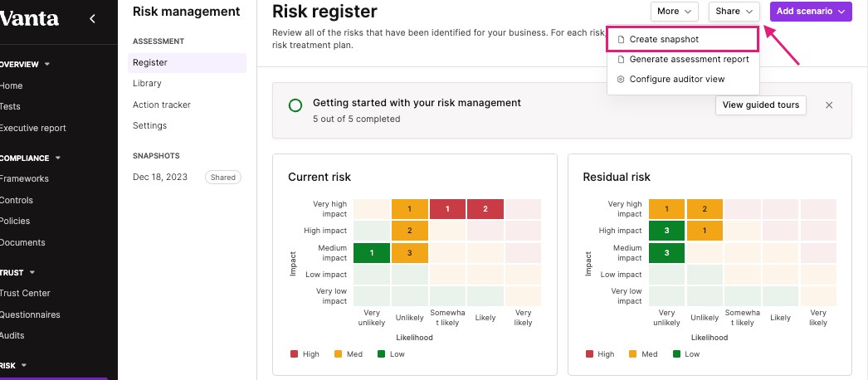Click Residual risk Medium impact green 3
Screen dimensions: 868x380
point(667,253)
